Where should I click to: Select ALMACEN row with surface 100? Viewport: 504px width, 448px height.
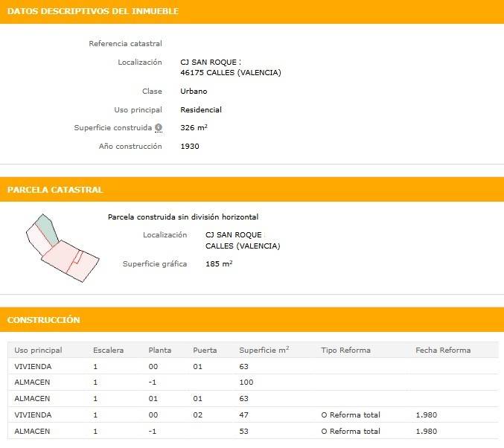[253, 383]
